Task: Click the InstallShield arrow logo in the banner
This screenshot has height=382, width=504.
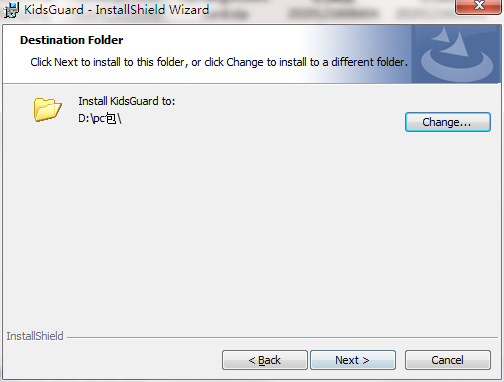Action: 457,54
